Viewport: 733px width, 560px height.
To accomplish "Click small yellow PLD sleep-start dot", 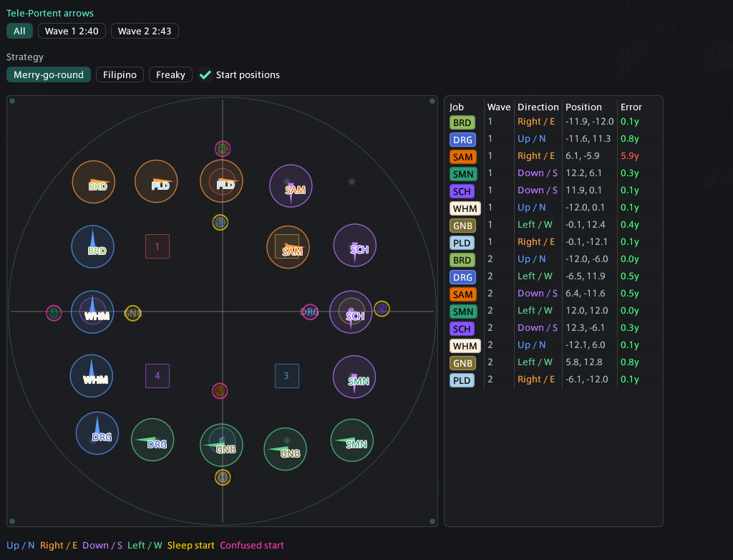I will pos(220,222).
